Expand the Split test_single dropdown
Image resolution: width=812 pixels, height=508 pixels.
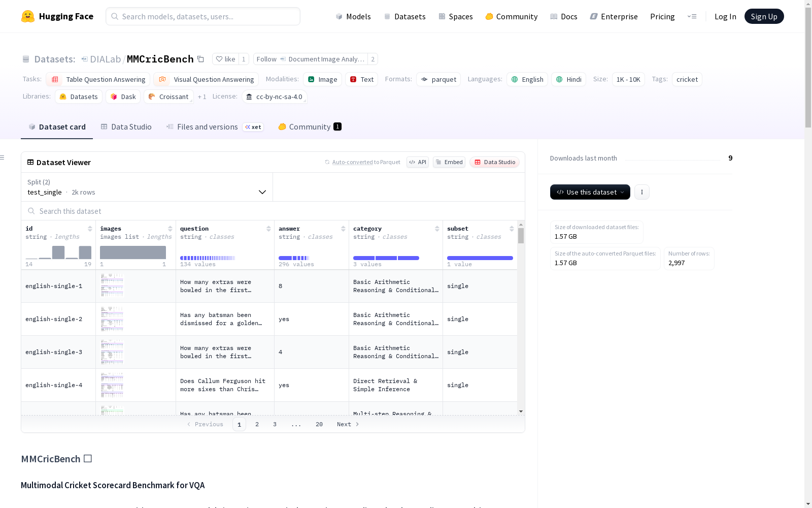[x=147, y=187]
